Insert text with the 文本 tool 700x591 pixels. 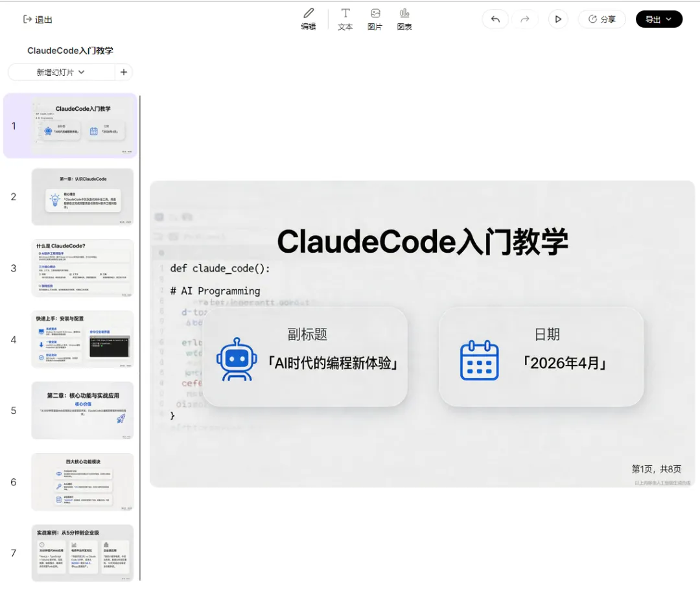point(345,19)
